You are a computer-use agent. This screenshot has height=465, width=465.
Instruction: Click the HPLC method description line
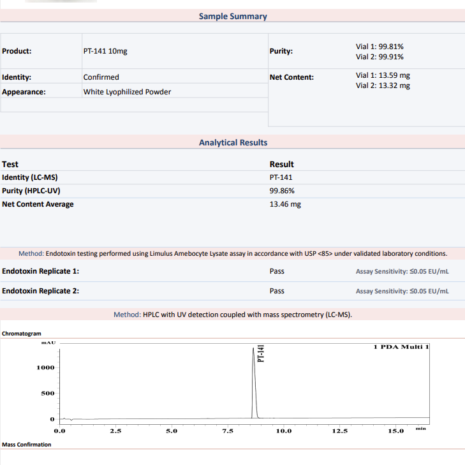pyautogui.click(x=233, y=315)
